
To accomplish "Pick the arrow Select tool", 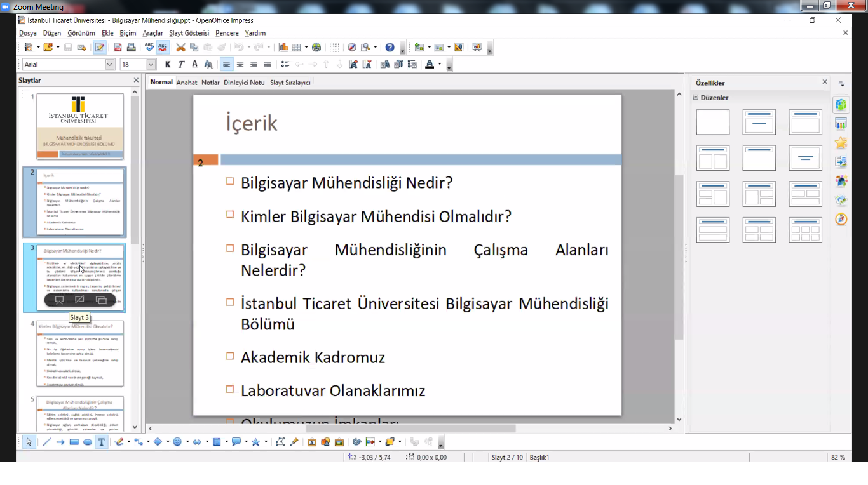I will pos(29,442).
